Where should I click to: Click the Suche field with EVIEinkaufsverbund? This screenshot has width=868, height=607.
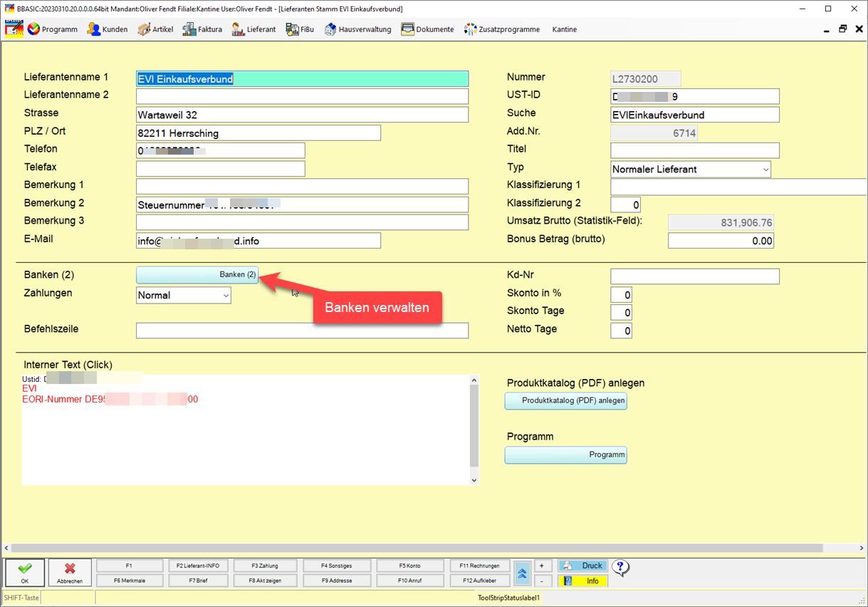[695, 115]
